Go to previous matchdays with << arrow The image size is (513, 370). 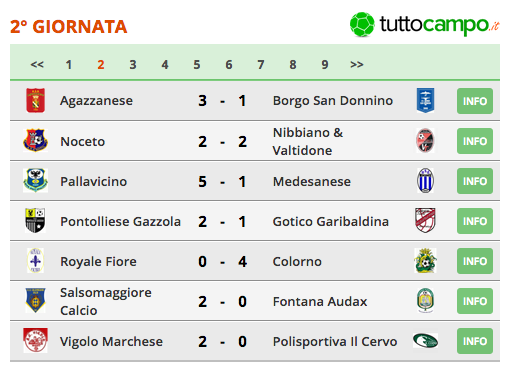coord(37,64)
